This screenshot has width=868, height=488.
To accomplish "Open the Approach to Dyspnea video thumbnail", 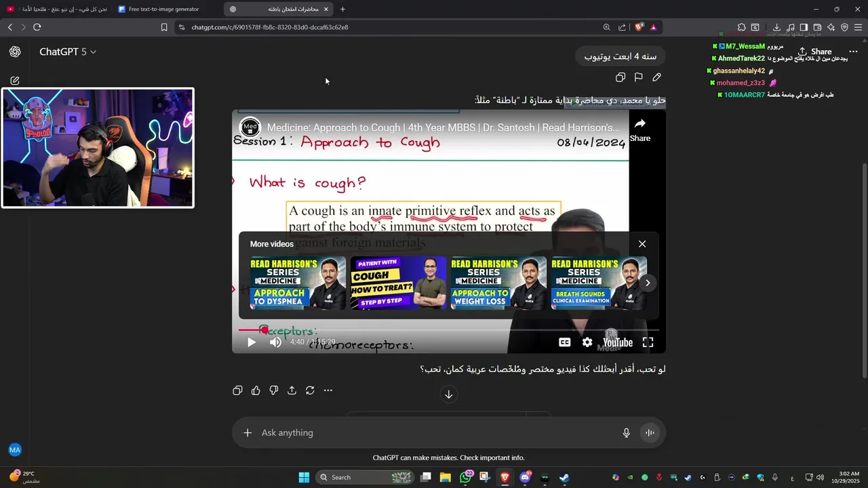I will pyautogui.click(x=298, y=283).
